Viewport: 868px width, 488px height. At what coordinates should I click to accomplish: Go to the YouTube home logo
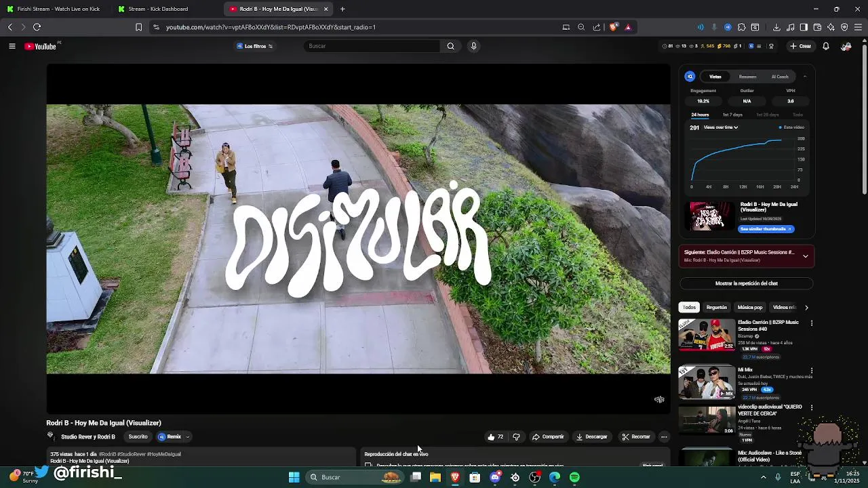tap(41, 46)
